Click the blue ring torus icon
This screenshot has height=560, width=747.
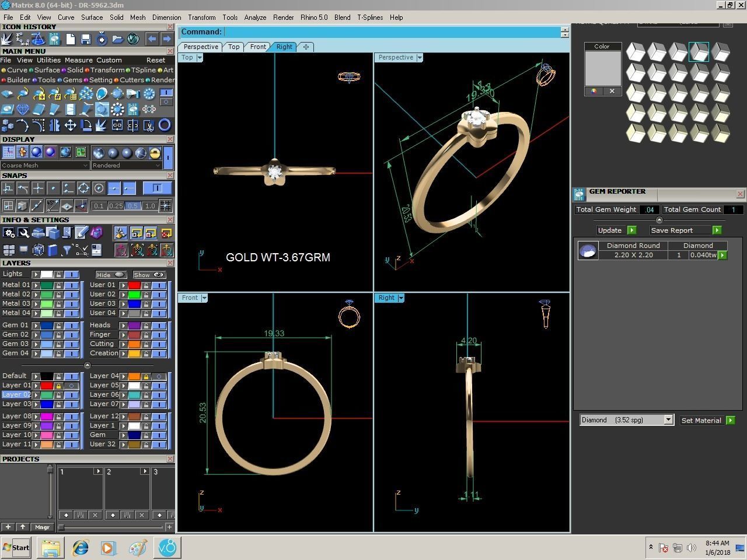pyautogui.click(x=165, y=125)
